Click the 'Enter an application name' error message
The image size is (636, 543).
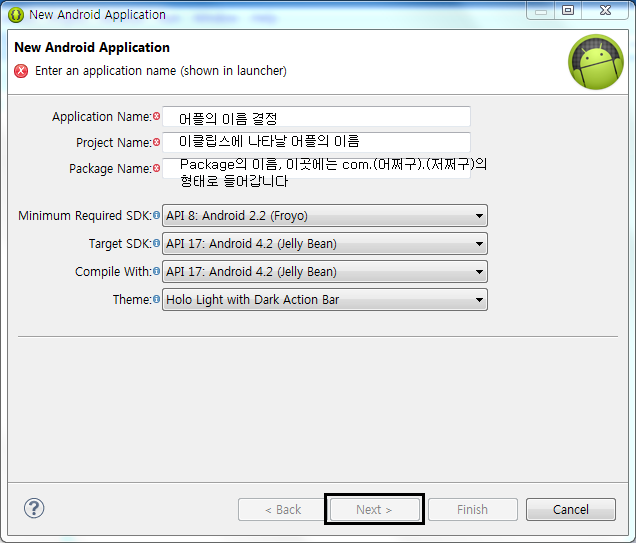click(161, 71)
